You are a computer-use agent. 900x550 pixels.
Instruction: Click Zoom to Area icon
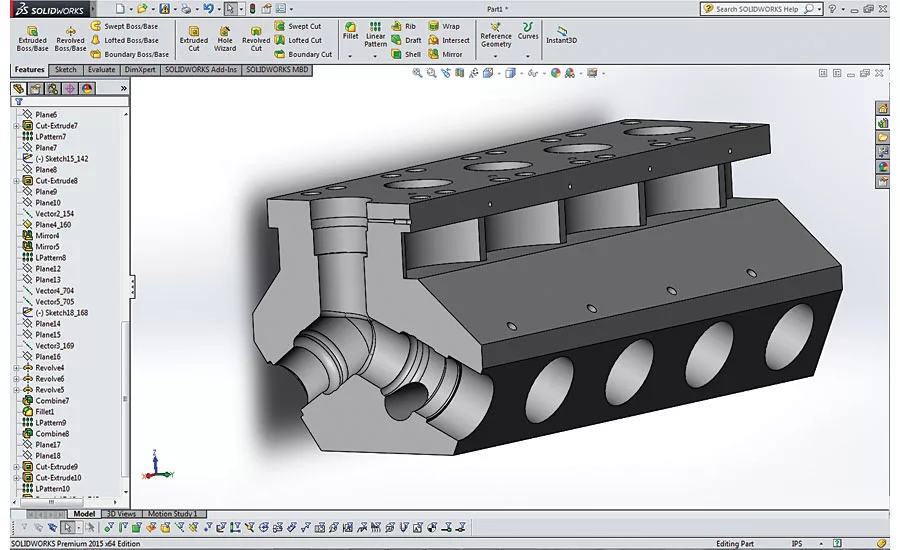pos(431,73)
